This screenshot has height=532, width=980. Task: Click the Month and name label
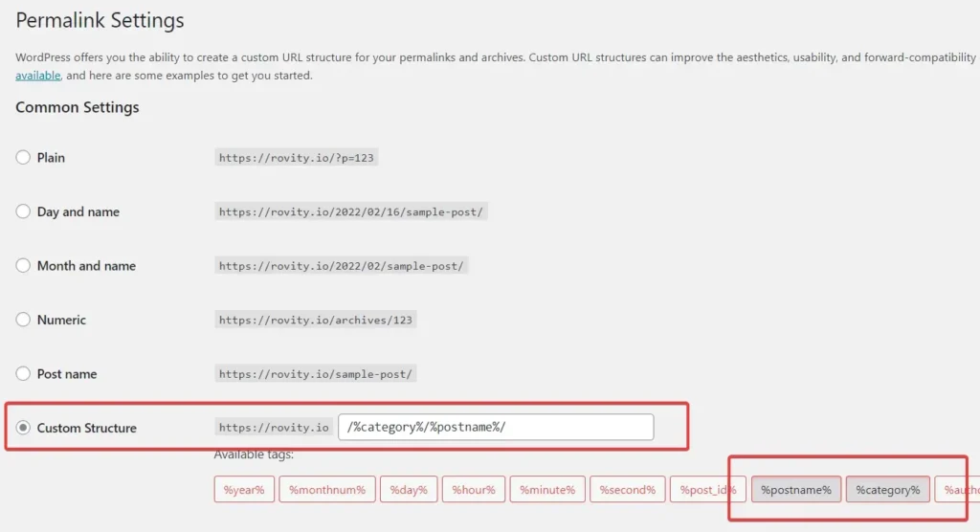coord(86,266)
